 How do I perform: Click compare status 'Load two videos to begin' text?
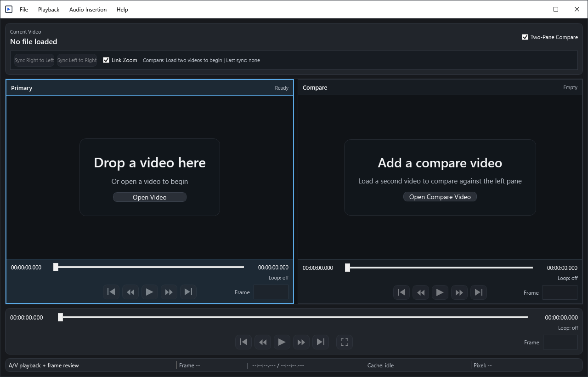(x=194, y=60)
